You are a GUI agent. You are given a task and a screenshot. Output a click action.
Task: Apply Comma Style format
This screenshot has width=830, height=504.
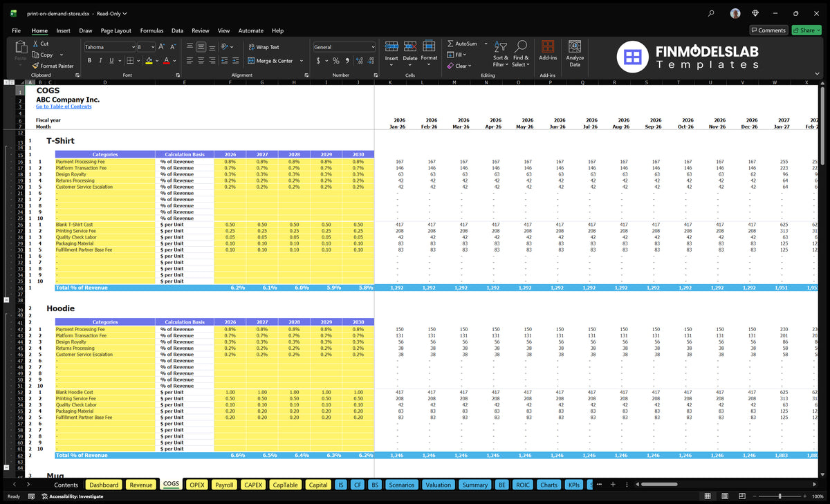(347, 60)
